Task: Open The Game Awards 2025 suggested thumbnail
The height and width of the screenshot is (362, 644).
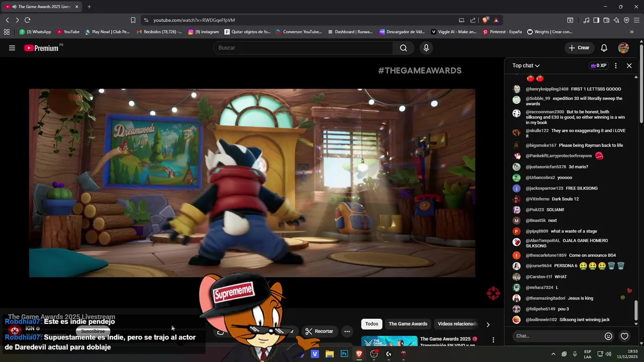Action: [389, 341]
